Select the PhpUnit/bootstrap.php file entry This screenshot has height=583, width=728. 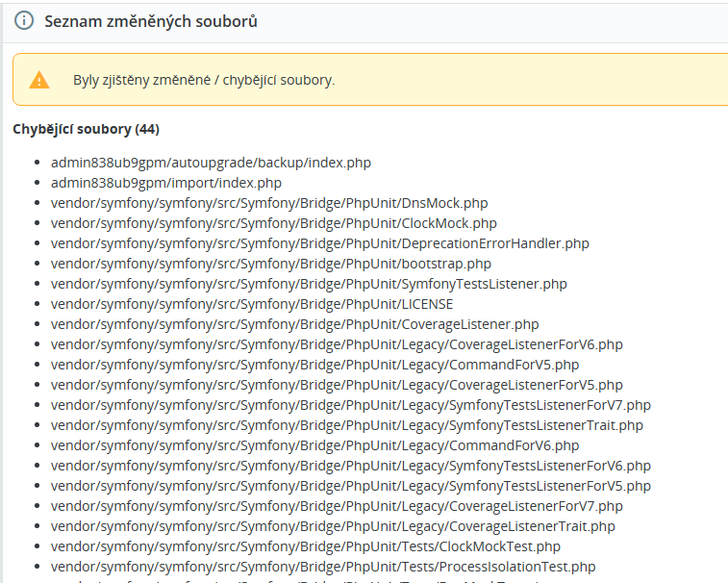tap(271, 264)
